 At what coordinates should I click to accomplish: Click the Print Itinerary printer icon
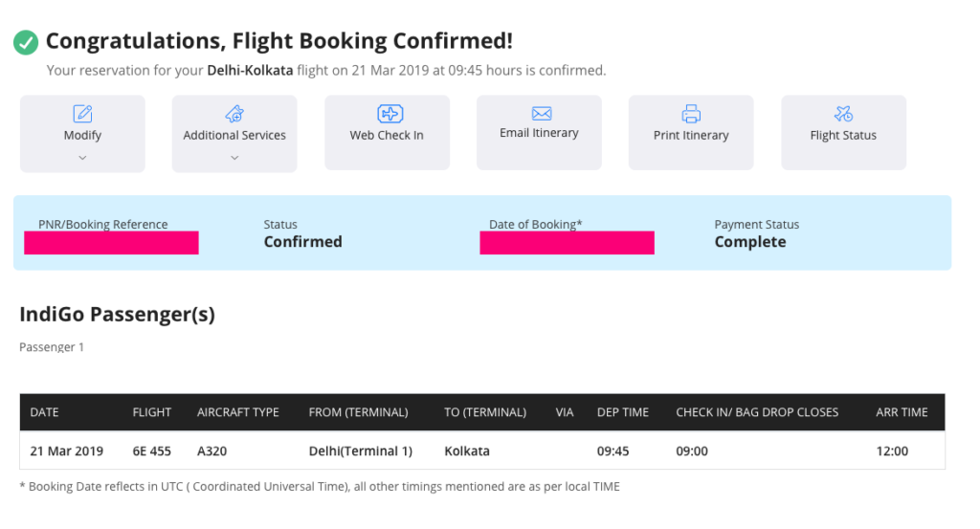691,114
